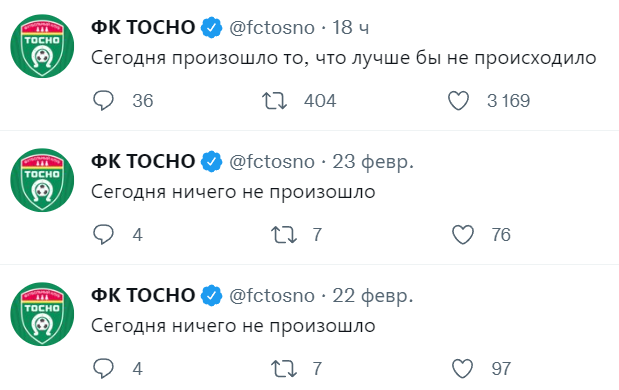Reply to the 23 февр. tweet
This screenshot has width=619, height=390.
pyautogui.click(x=103, y=234)
